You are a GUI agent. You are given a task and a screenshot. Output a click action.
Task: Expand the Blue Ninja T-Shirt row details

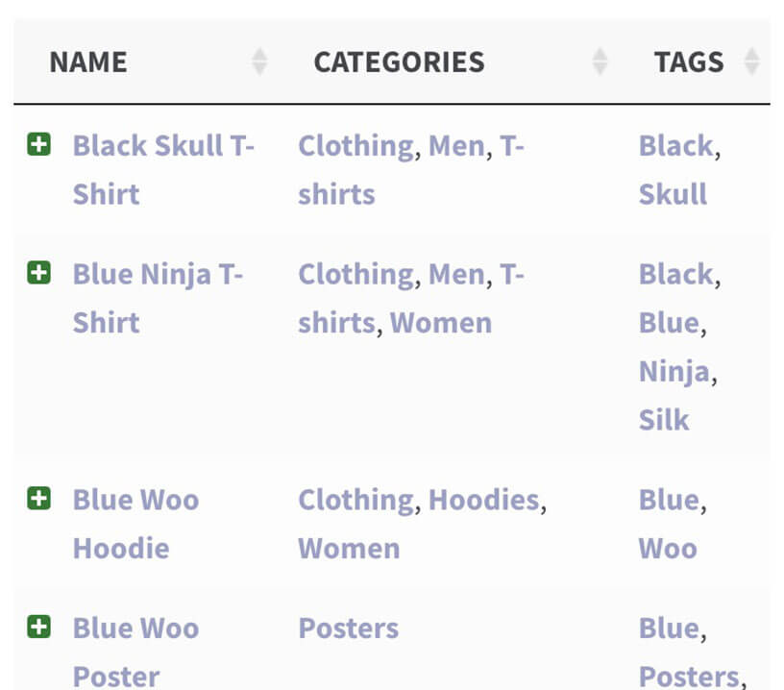38,274
